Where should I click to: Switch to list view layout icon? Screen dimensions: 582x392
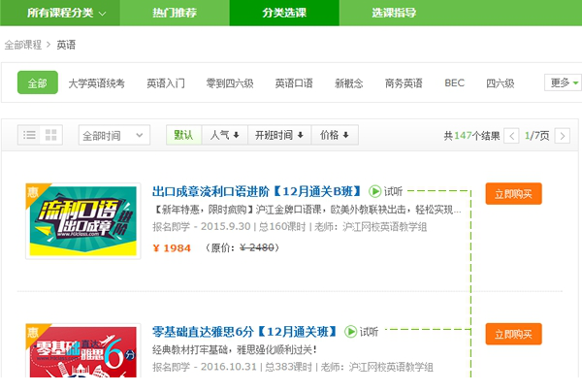coord(29,135)
